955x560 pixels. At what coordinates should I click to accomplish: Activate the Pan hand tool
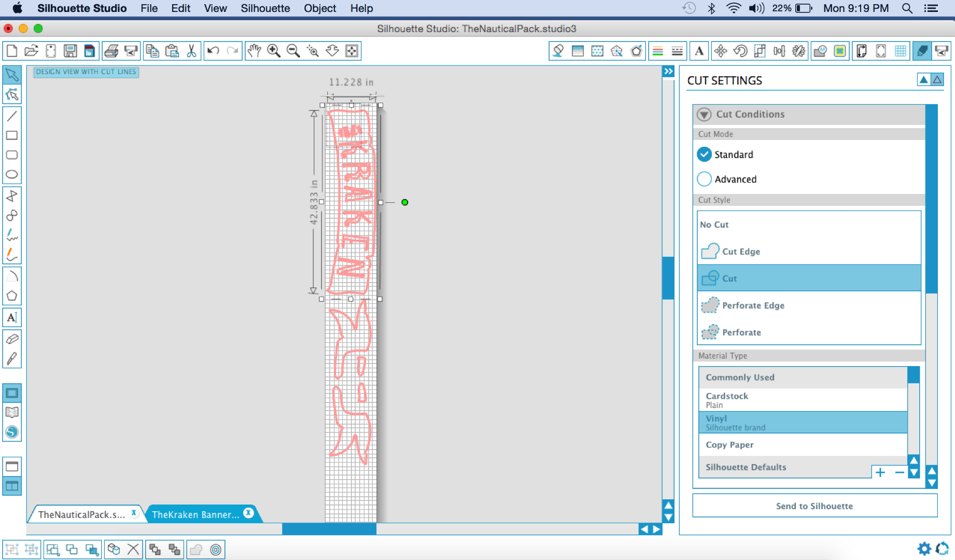254,51
